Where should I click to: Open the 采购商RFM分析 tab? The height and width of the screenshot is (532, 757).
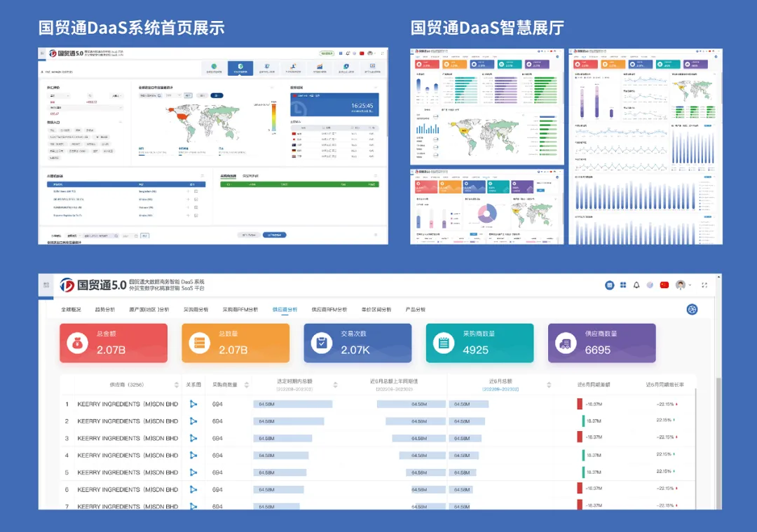point(240,309)
